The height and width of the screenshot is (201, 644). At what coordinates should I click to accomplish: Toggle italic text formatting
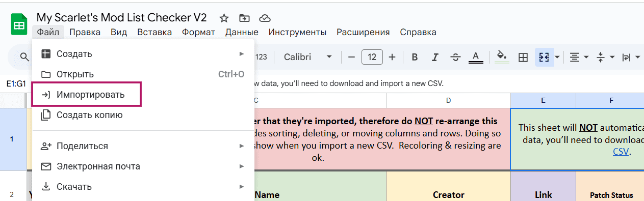click(x=435, y=57)
